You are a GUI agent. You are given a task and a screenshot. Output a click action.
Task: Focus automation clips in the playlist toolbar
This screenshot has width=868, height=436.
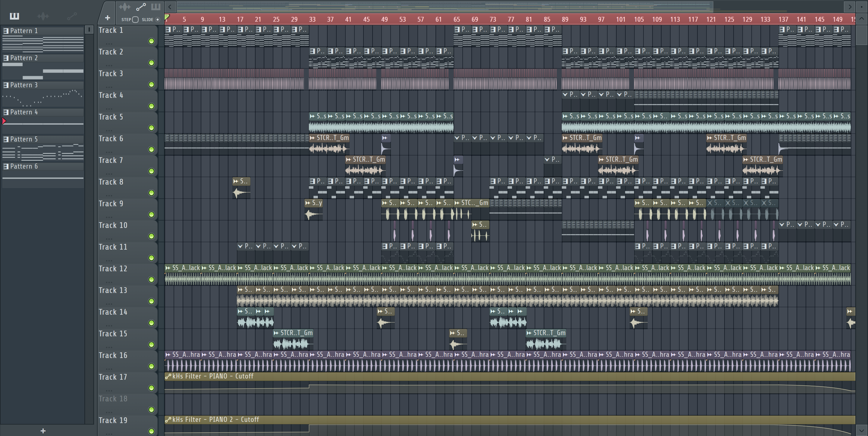141,7
